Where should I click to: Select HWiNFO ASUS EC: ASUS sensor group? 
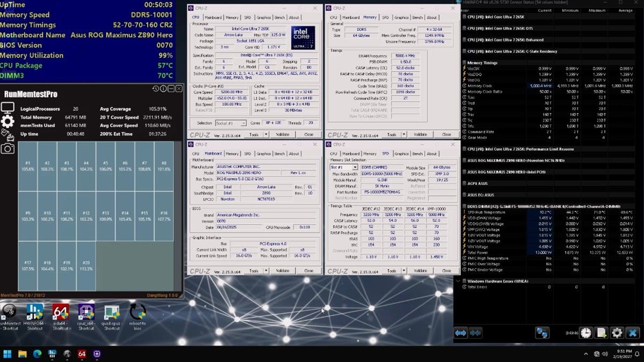(547, 195)
